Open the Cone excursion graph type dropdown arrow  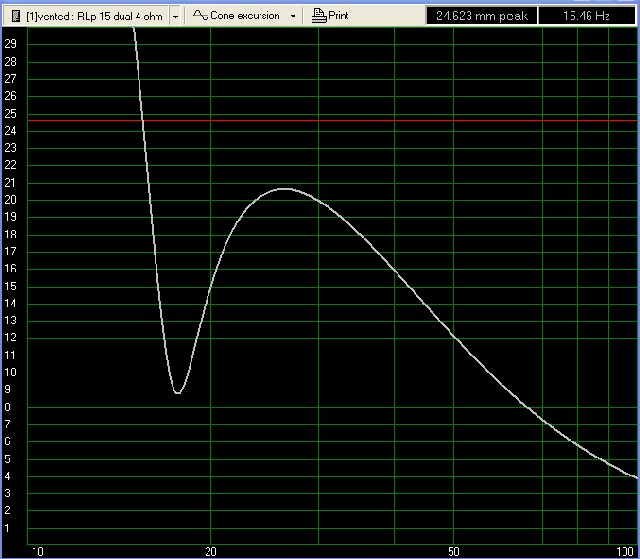tap(293, 16)
